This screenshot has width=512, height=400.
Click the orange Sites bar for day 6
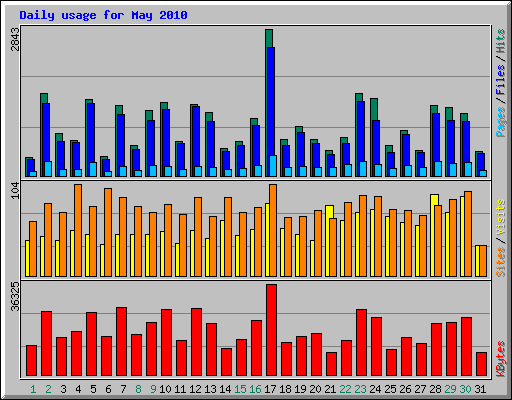pos(108,232)
